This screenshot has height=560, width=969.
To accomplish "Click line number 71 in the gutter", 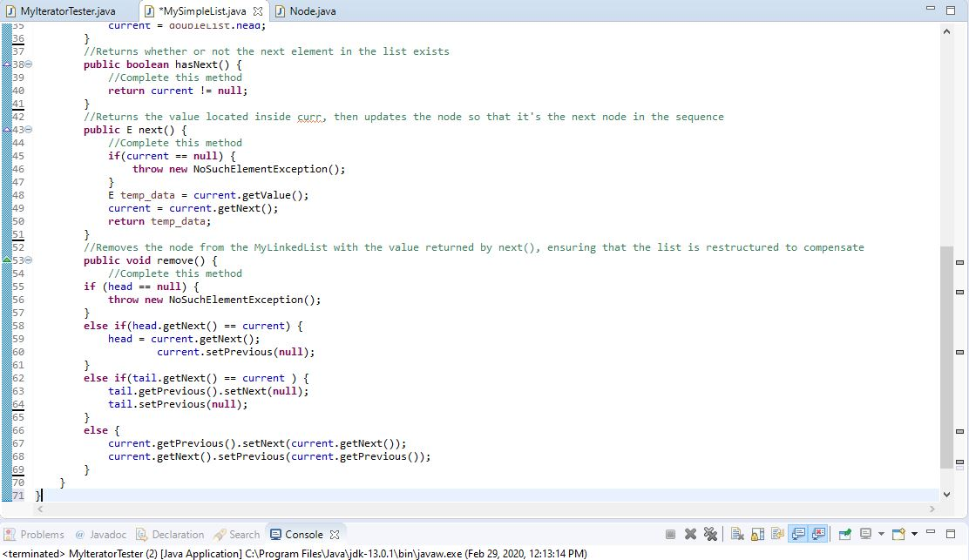I will coord(18,496).
